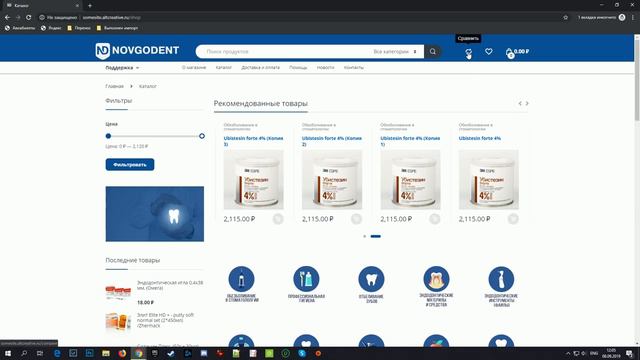Click the Фильтровать button
Viewport: 640px width, 360px height.
click(130, 164)
